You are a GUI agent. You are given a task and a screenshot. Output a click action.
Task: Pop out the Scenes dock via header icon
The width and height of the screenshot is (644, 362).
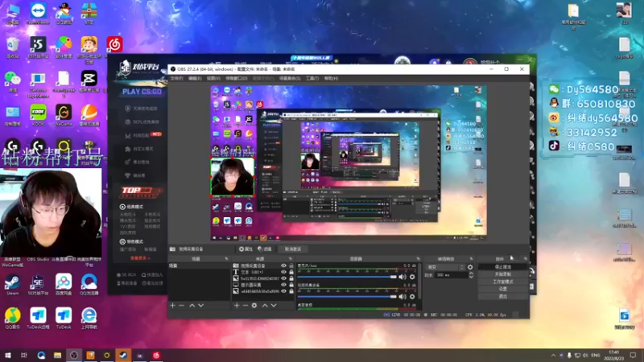[x=226, y=259]
